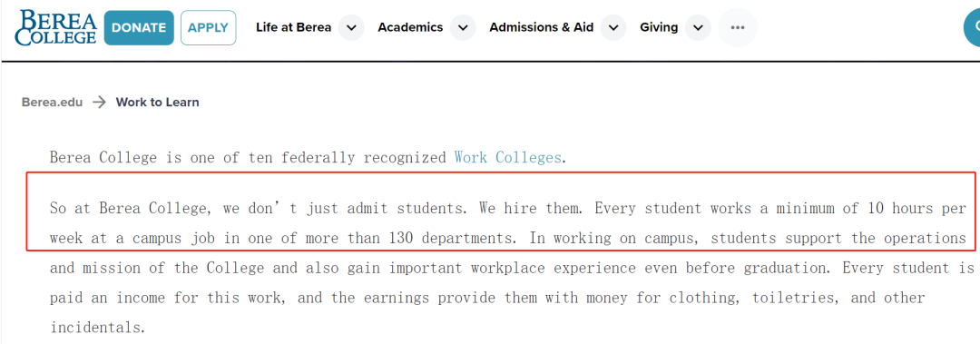Expand the chevron beside Life at Berea
The image size is (980, 344).
pos(351,27)
